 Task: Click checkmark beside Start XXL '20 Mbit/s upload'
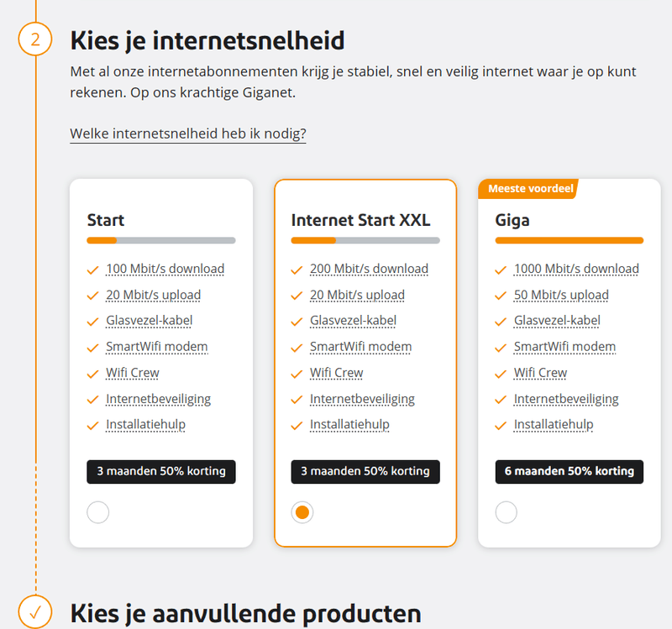click(x=297, y=296)
